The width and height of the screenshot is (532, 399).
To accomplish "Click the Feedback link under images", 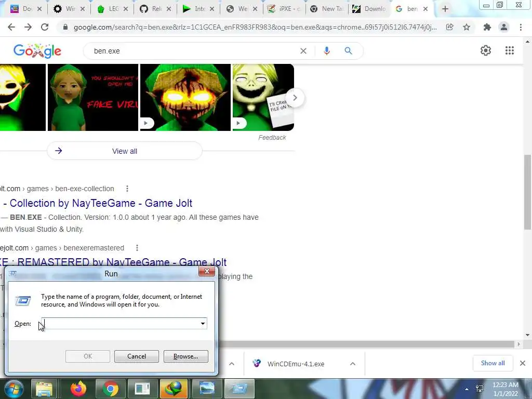I will point(272,137).
